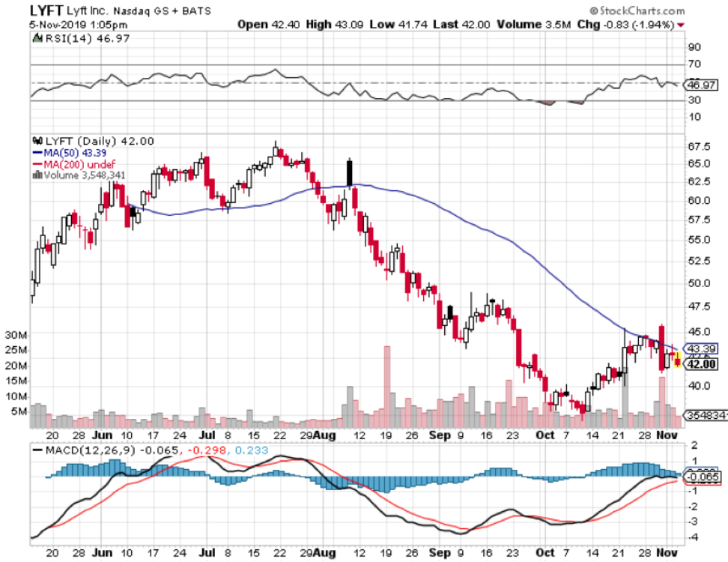Click the candlestick icon beside LYFT (Daily)
Image resolution: width=728 pixels, height=562 pixels.
37,141
